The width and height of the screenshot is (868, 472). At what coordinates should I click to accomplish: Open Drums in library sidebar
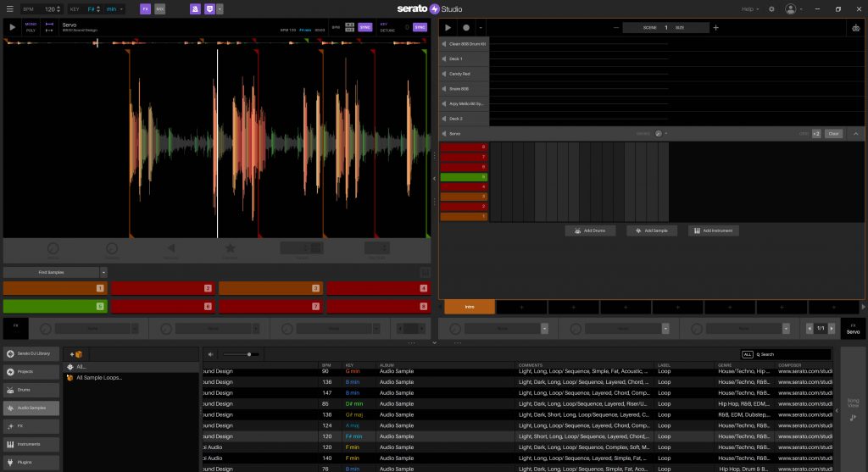(x=31, y=390)
